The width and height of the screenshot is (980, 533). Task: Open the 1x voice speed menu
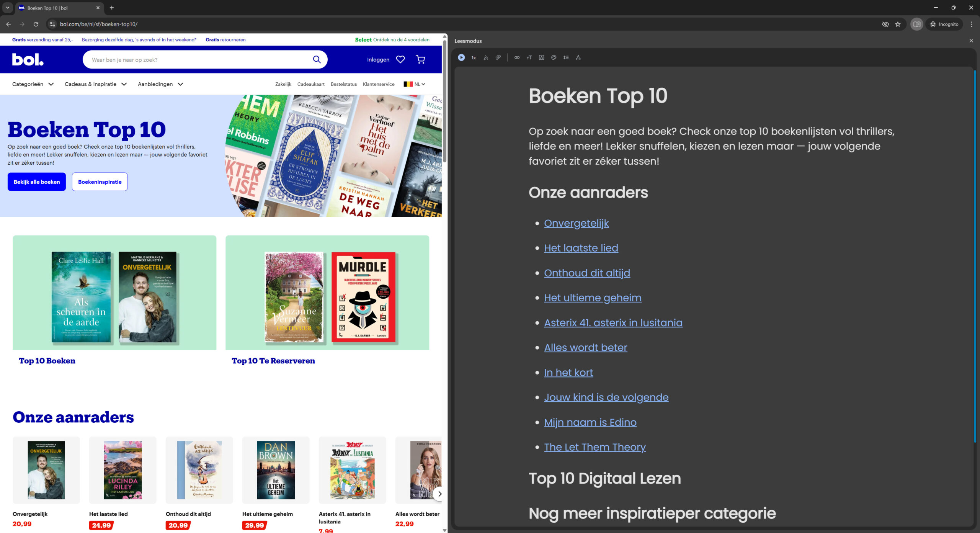(x=474, y=57)
